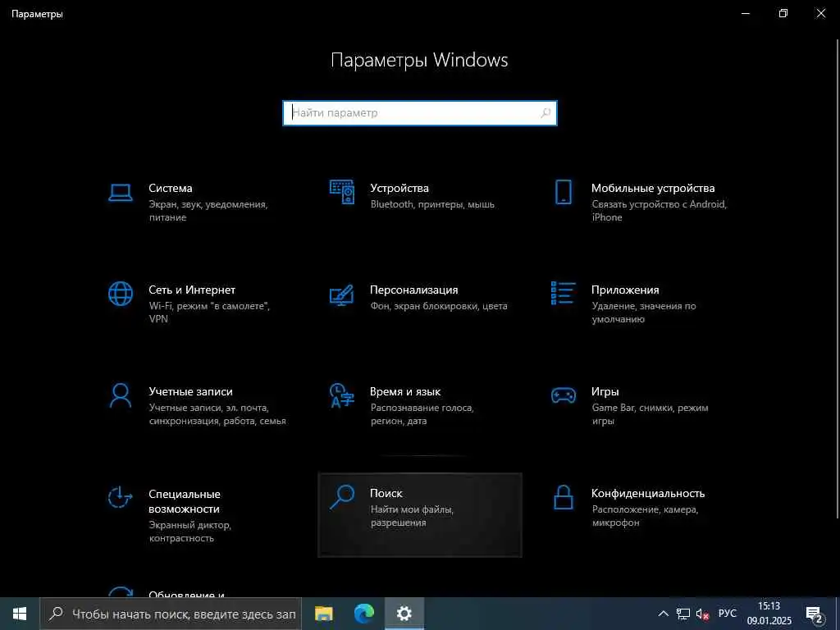Click the Settings gear on taskbar

click(x=404, y=614)
